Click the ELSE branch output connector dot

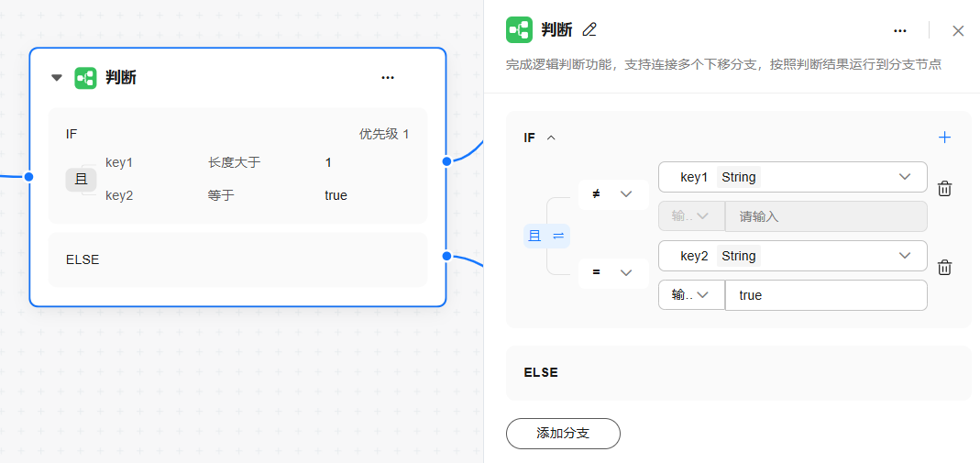446,256
